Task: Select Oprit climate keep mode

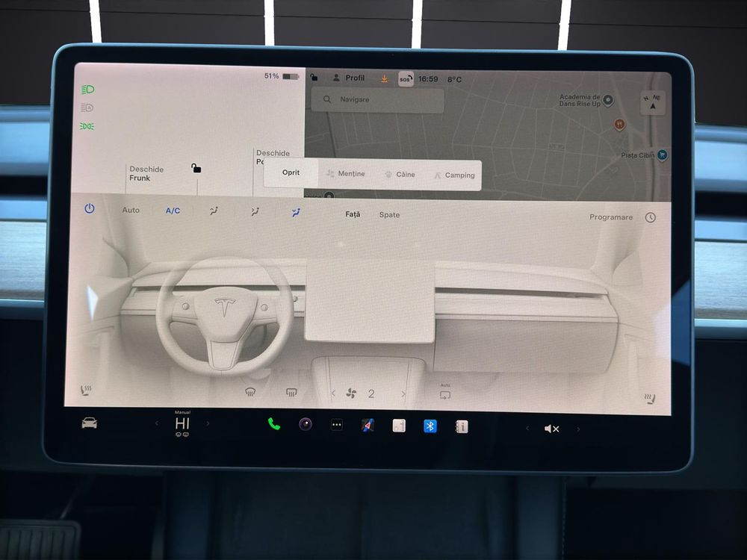Action: click(291, 172)
